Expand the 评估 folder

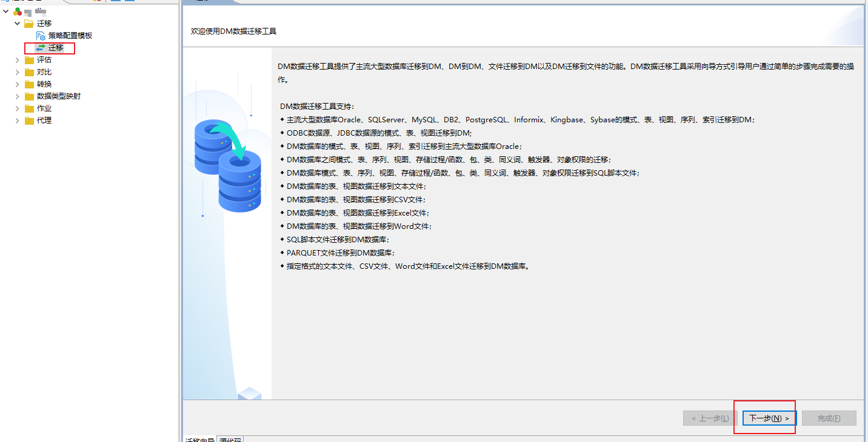(x=18, y=60)
